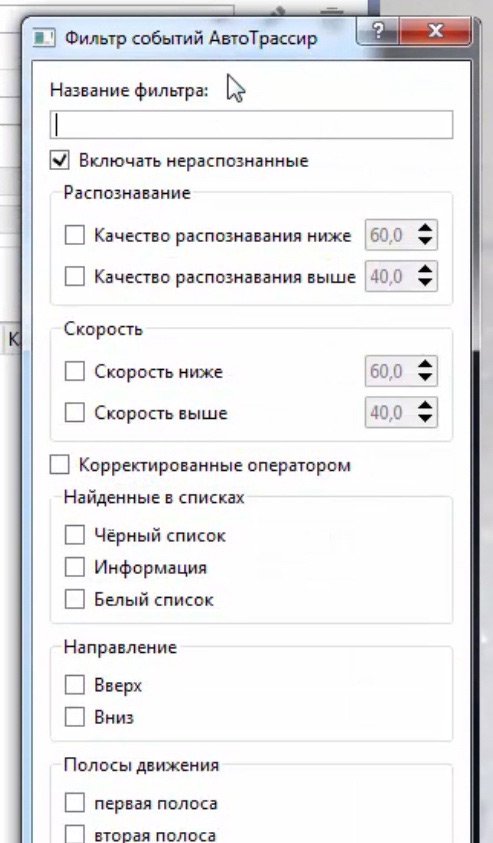Increase recognition quality below value with up arrow
493x843 pixels.
click(425, 228)
